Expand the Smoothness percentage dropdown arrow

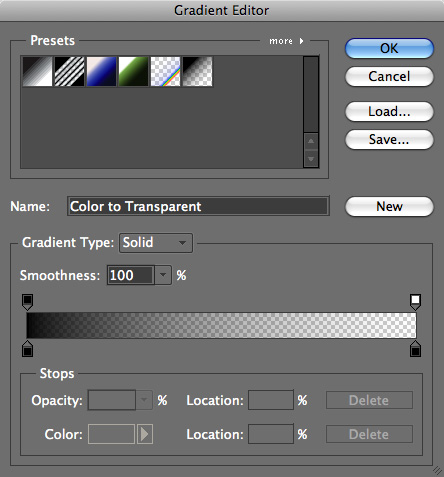[x=163, y=275]
